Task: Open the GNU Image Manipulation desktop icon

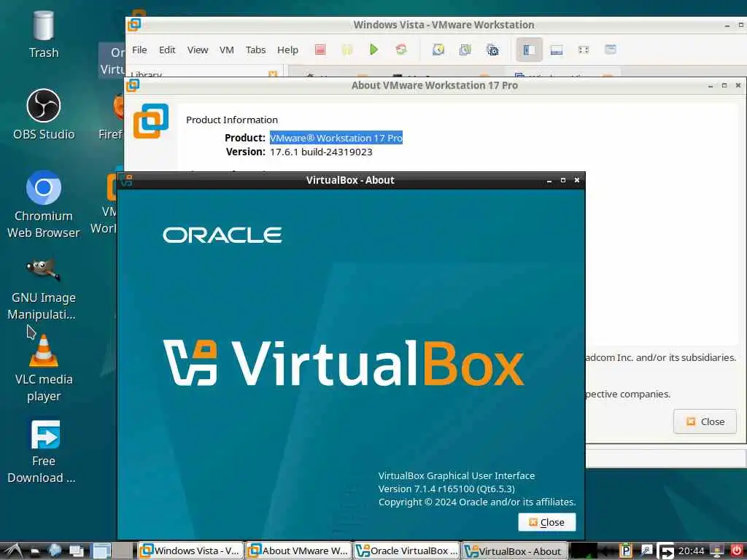Action: point(42,289)
